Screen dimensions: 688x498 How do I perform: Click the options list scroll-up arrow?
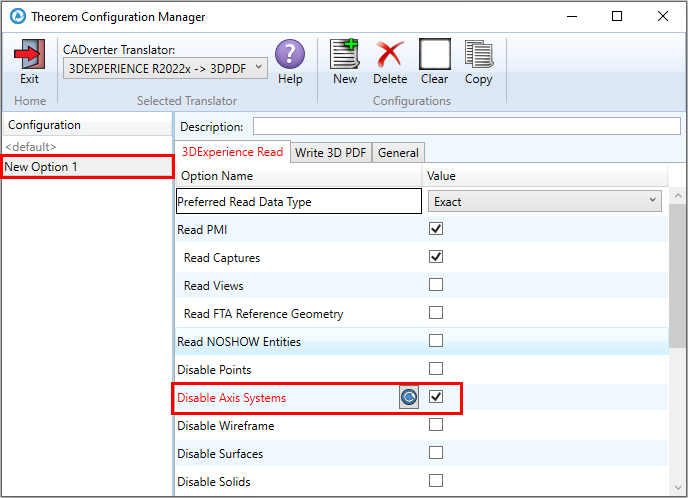click(x=678, y=196)
